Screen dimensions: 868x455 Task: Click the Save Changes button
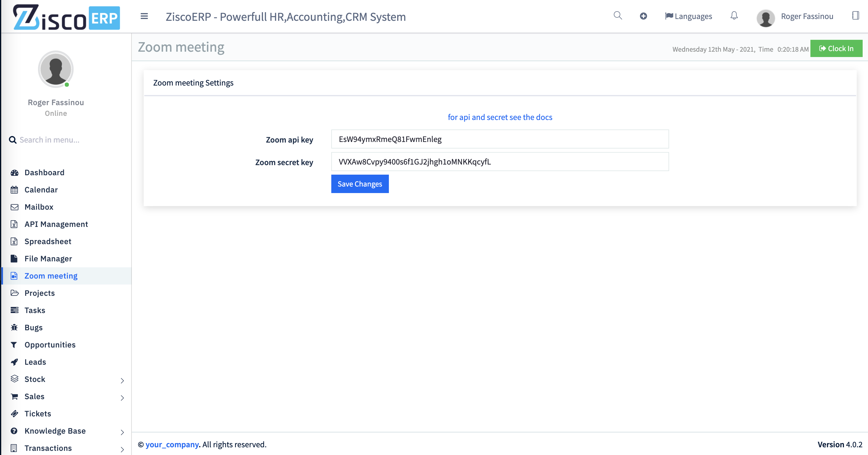[360, 184]
